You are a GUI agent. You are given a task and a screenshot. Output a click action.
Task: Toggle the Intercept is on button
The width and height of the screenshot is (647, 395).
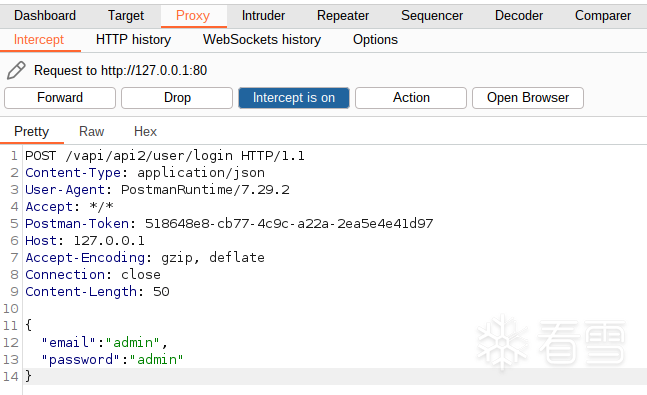click(x=294, y=98)
